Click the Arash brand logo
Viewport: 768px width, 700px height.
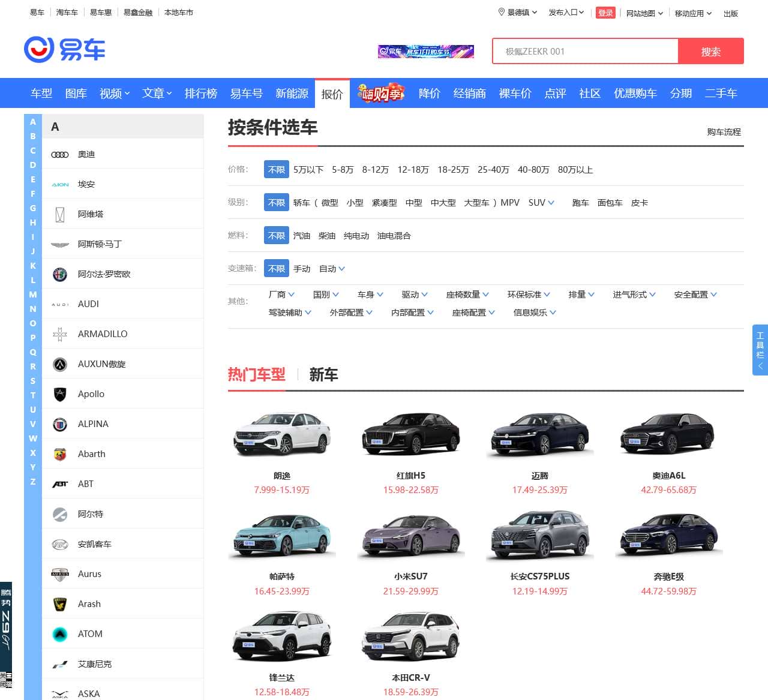pos(60,604)
